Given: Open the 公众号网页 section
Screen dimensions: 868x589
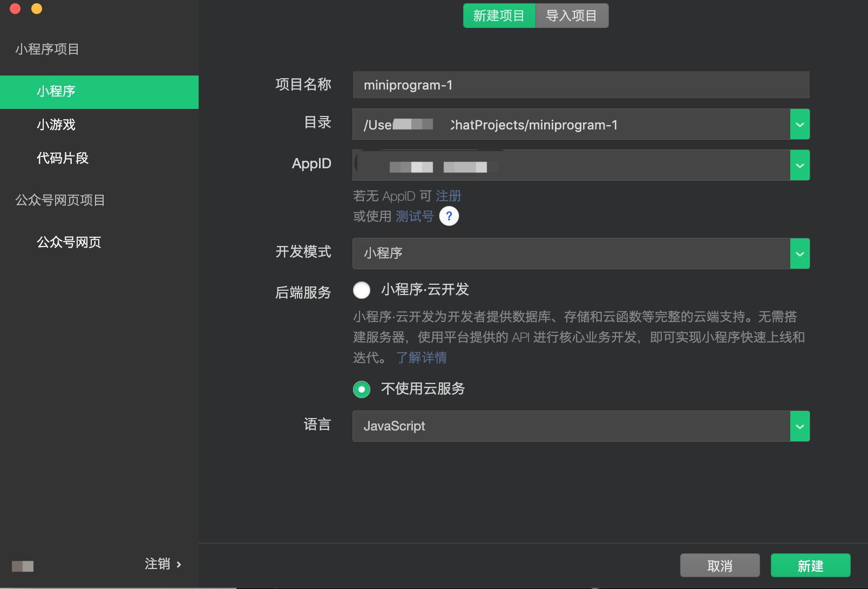Looking at the screenshot, I should coord(69,242).
